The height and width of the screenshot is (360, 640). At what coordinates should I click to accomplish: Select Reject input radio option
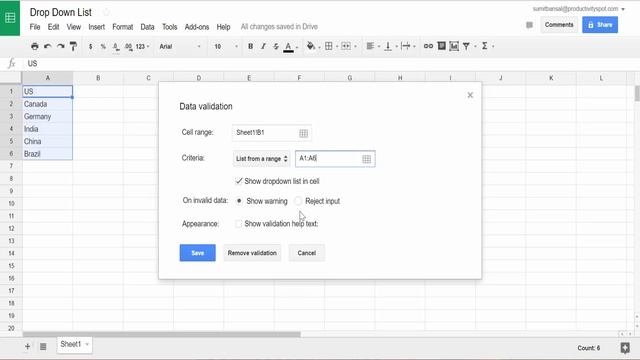tap(298, 201)
